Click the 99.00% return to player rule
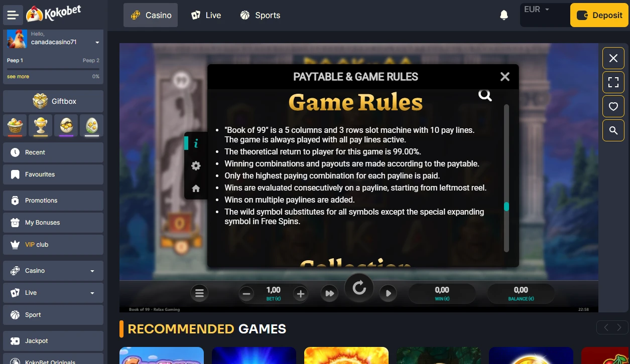Viewport: 630px width, 364px height. tap(323, 151)
